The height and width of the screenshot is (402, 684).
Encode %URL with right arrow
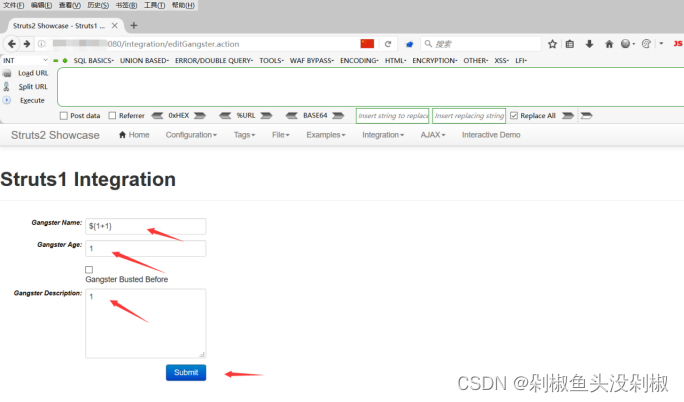pos(267,116)
